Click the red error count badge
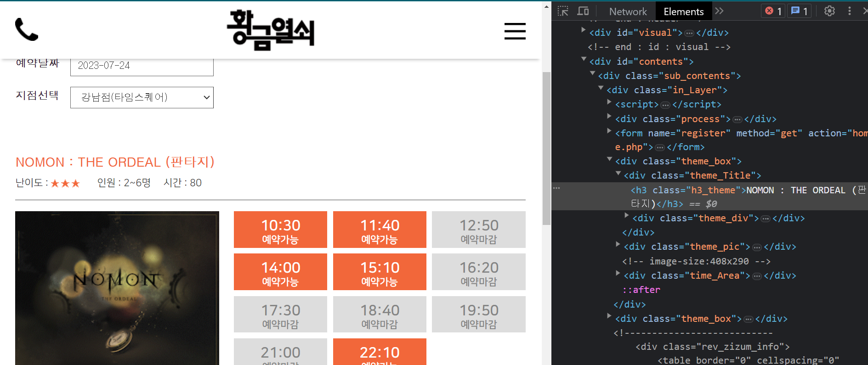The height and width of the screenshot is (365, 868). tap(773, 11)
